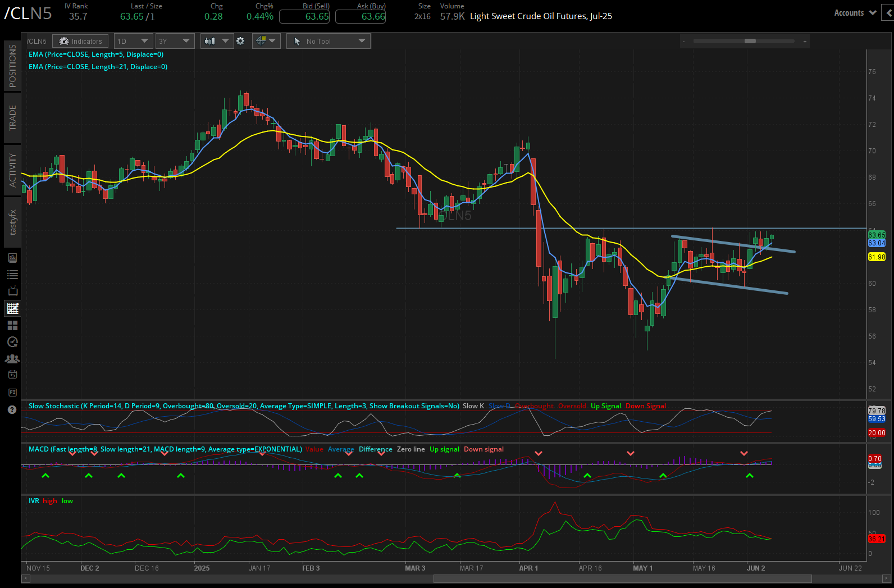Open the four-square dashboard icon

(12, 325)
